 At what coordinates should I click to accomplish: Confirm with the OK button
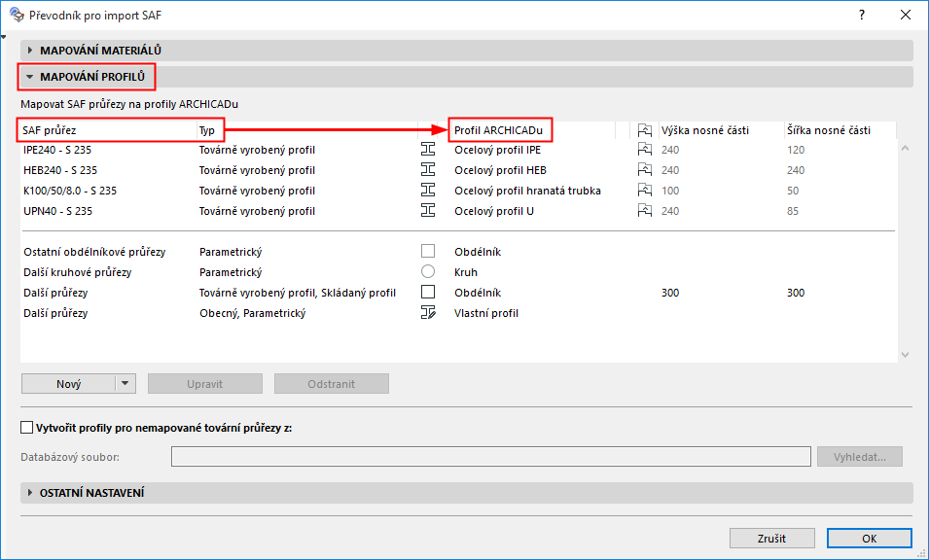pos(869,538)
